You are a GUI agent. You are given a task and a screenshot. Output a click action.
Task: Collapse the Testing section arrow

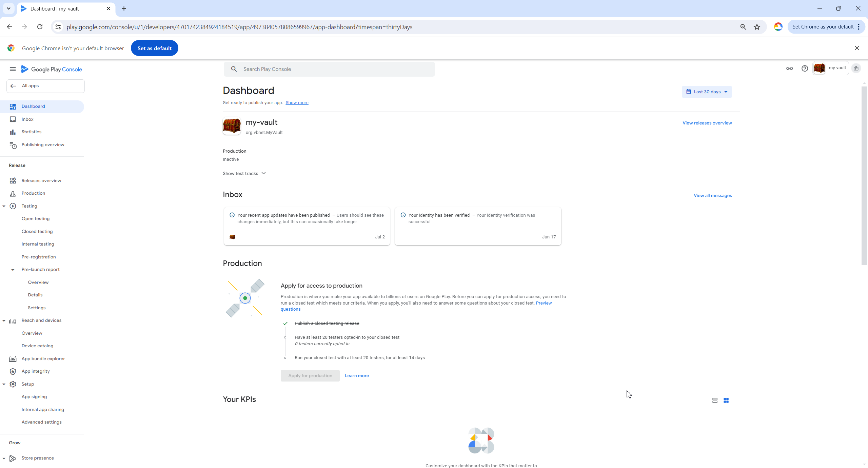coord(4,206)
